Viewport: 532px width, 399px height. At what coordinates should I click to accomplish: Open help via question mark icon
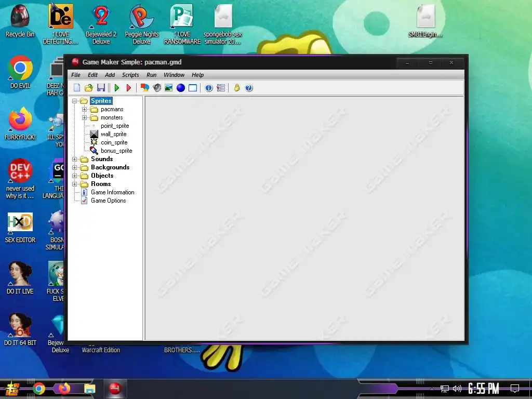249,88
